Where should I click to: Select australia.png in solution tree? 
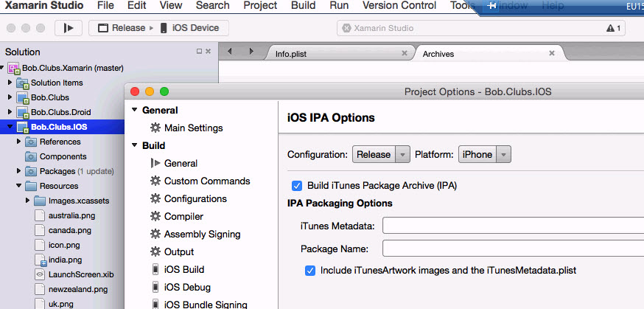[x=72, y=215]
